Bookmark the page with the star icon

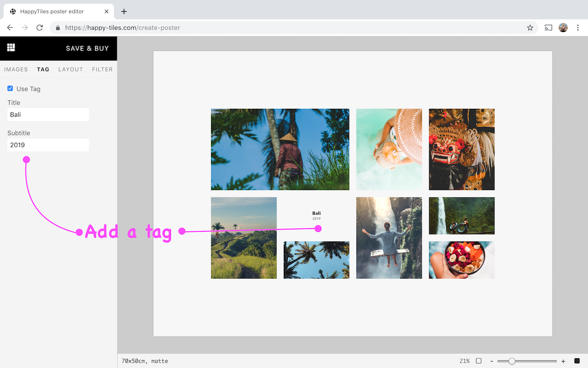(x=530, y=28)
